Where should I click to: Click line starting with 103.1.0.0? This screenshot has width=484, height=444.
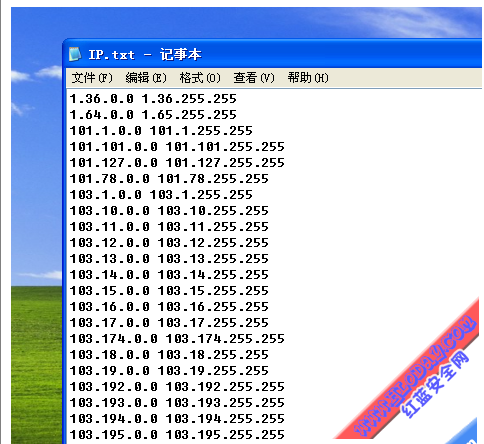click(x=161, y=195)
